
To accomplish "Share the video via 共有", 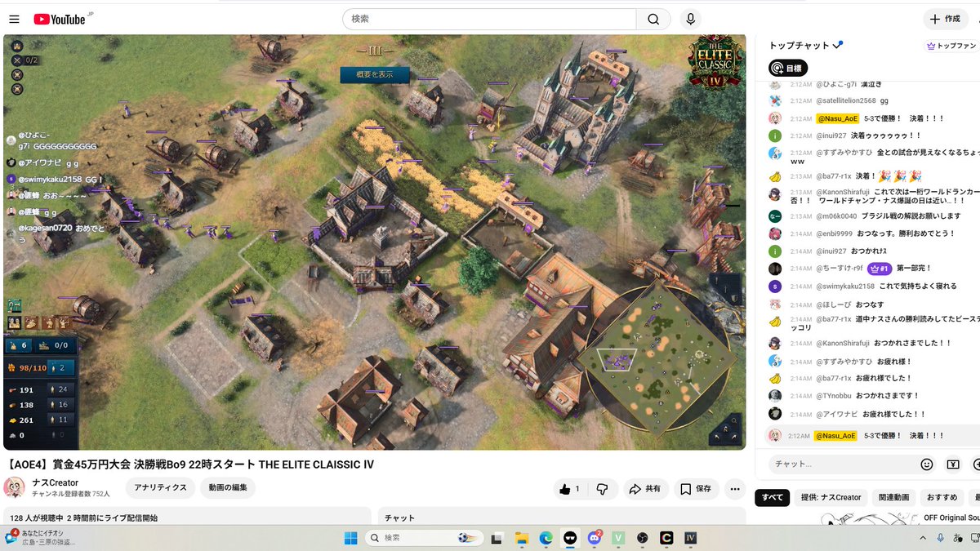I will [644, 489].
